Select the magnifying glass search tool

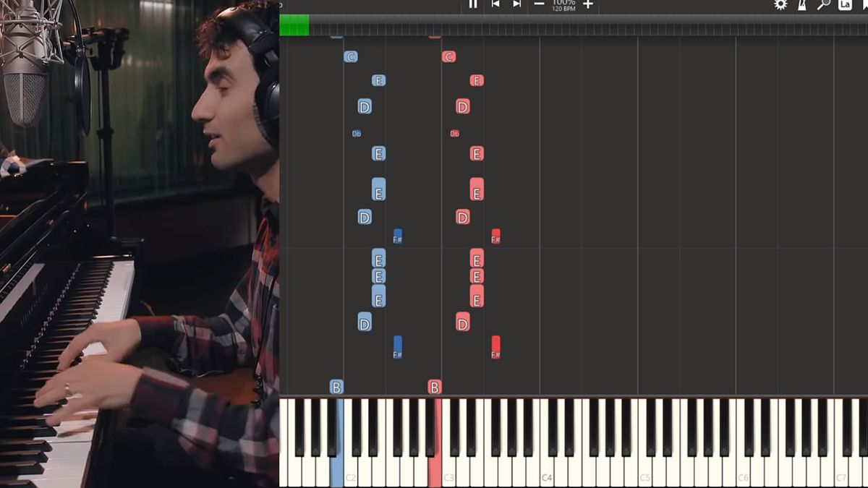point(822,5)
